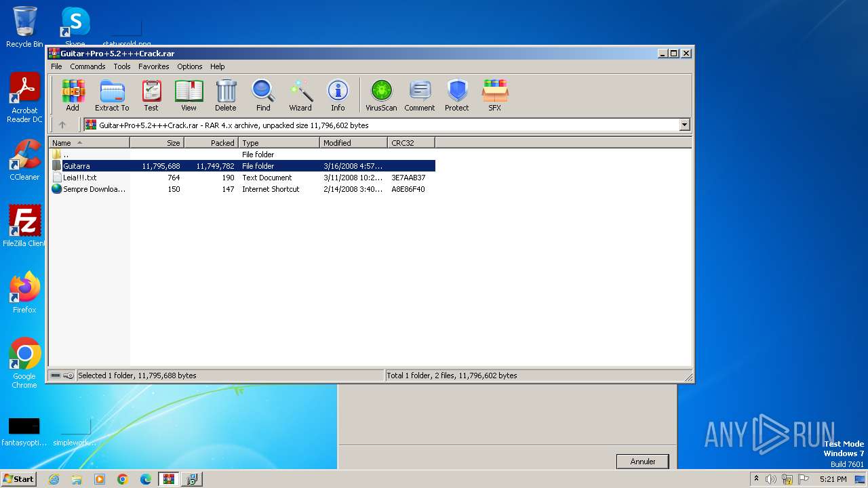Sort by the Type column header
This screenshot has width=868, height=488.
pos(279,143)
